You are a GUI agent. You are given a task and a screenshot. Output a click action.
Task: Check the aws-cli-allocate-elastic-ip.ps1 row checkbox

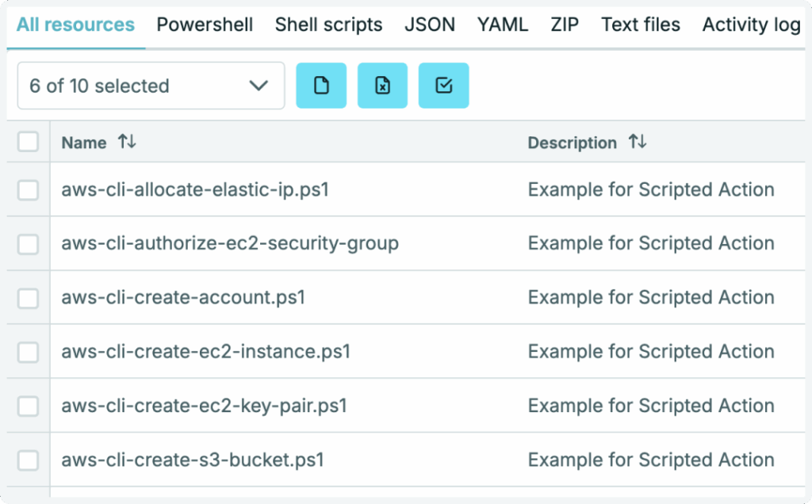click(x=29, y=190)
